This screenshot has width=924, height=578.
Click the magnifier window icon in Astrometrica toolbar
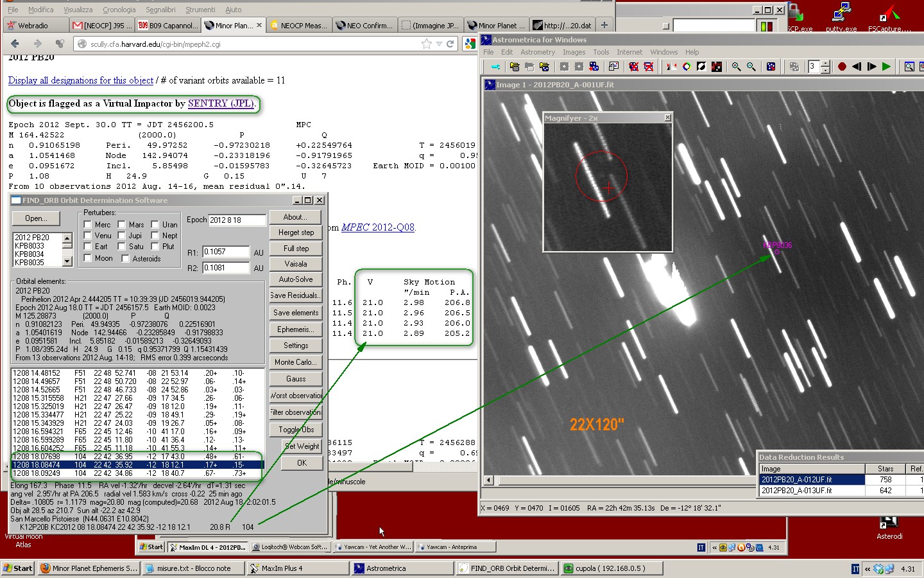[x=909, y=67]
